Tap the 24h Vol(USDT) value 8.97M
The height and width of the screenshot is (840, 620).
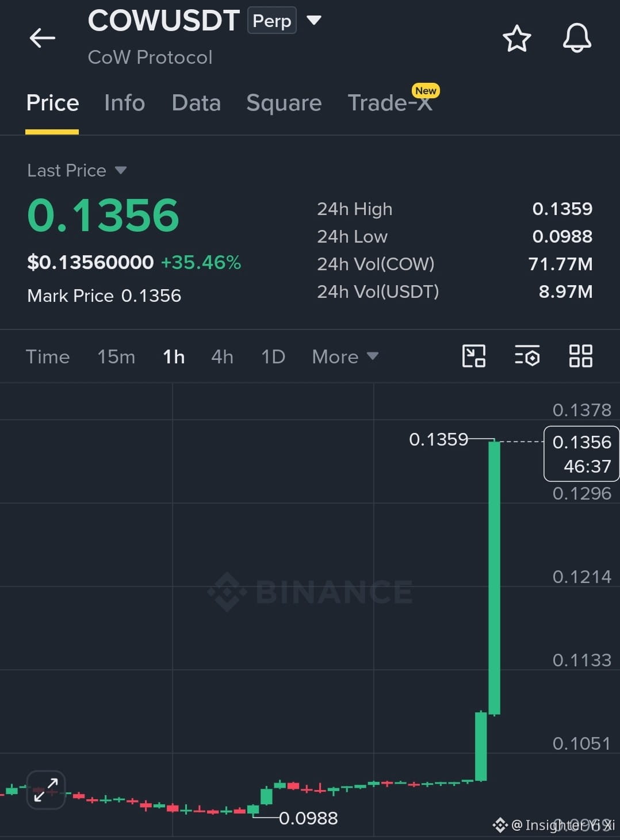[x=565, y=291]
